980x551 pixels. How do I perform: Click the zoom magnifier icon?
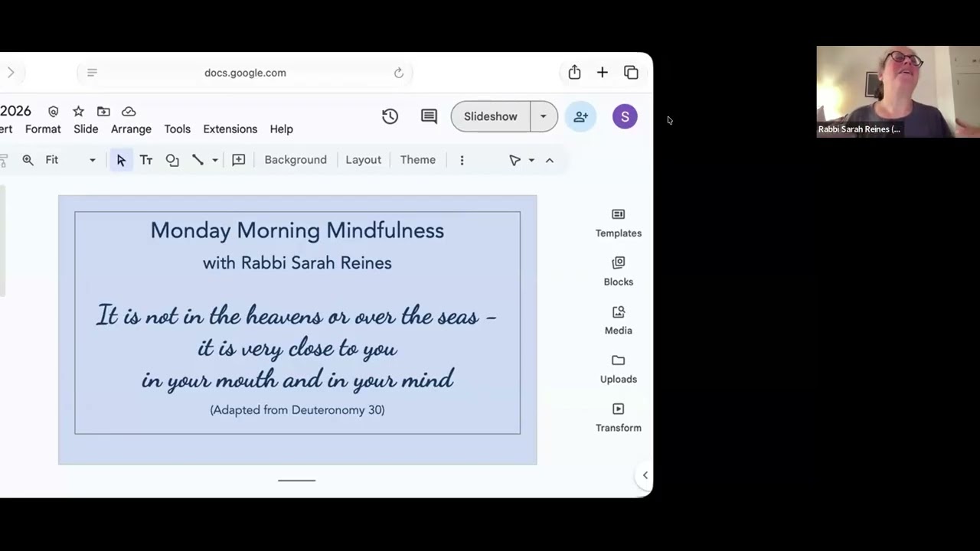[28, 160]
